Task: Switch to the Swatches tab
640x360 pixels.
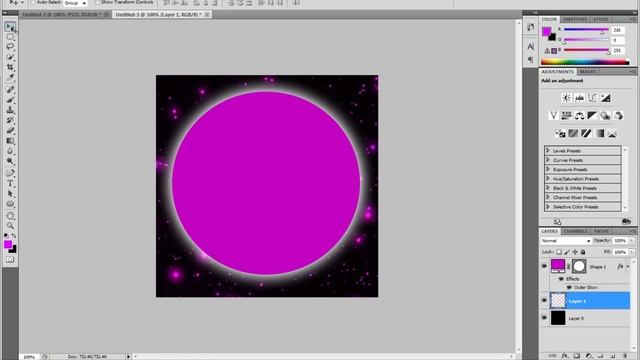Action: (x=575, y=19)
